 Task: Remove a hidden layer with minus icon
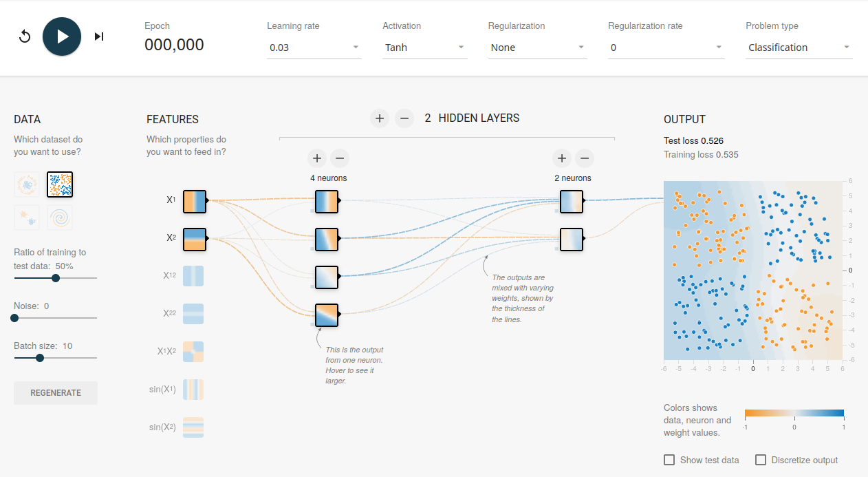(x=404, y=118)
